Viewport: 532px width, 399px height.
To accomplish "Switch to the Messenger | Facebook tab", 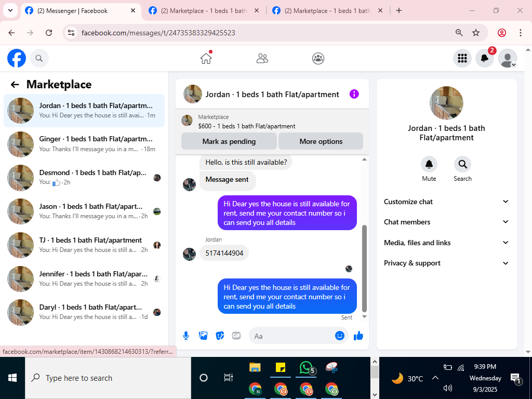I will coord(82,11).
